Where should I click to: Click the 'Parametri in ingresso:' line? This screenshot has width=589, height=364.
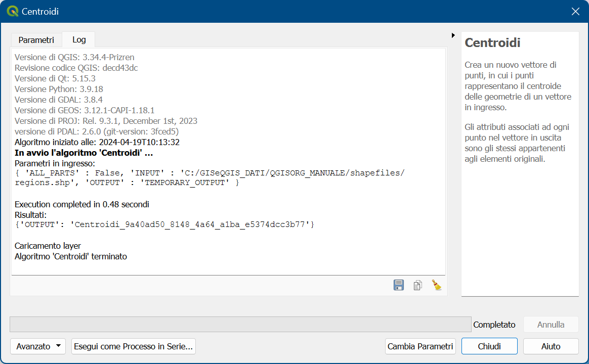coord(55,163)
